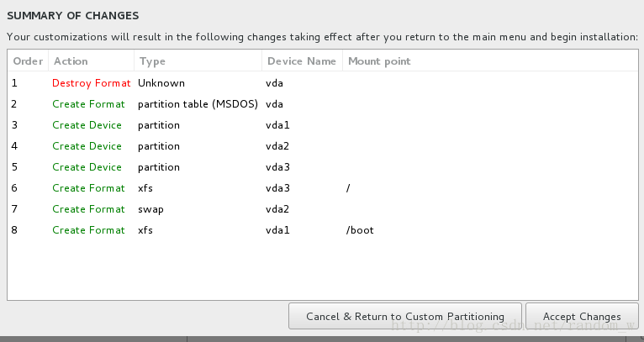Viewport: 644px width, 342px height.
Task: Sort by the Order column header
Action: 28,61
